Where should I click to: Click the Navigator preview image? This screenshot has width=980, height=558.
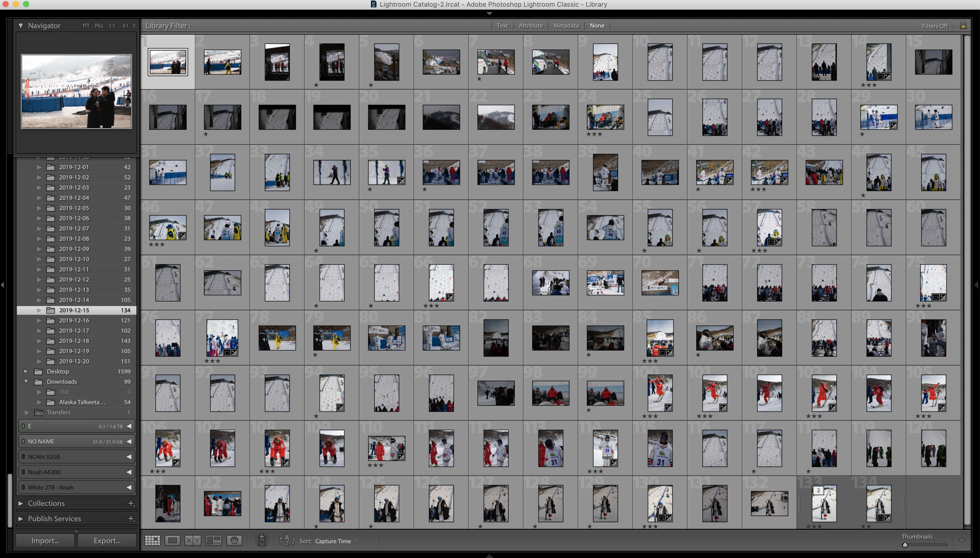tap(76, 91)
